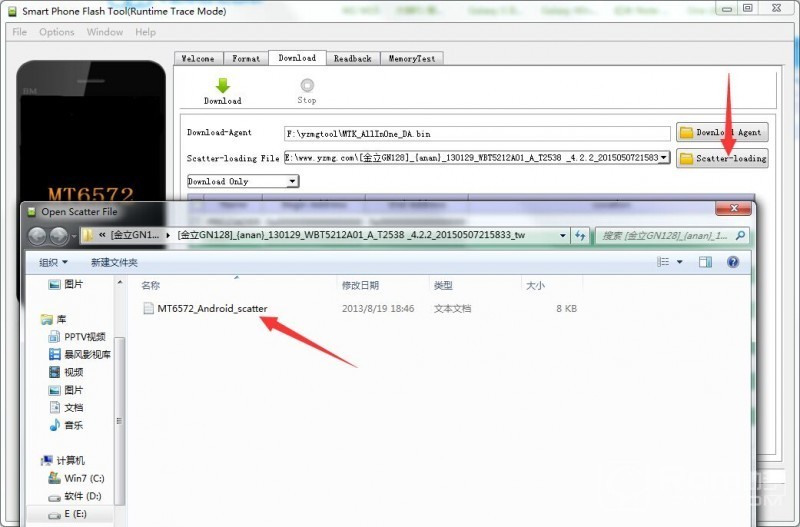Viewport: 800px width, 527px height.
Task: Click the blue help icon in dialog
Action: (733, 262)
